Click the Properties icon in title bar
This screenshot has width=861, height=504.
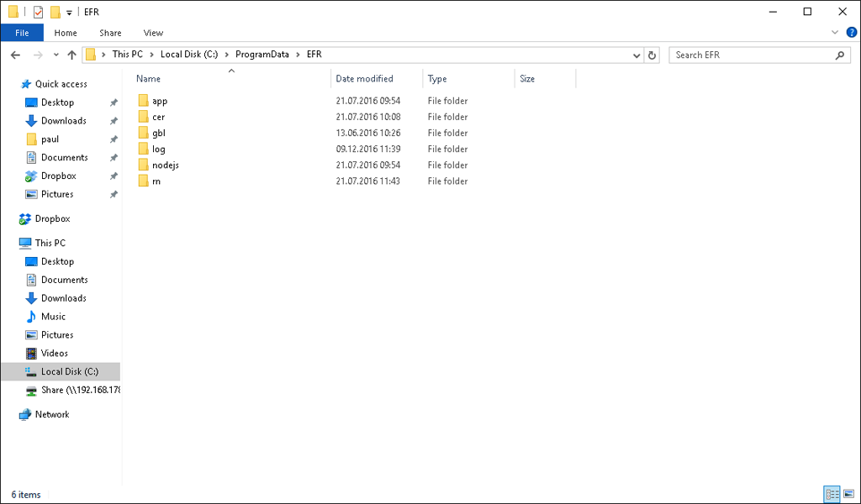point(38,12)
